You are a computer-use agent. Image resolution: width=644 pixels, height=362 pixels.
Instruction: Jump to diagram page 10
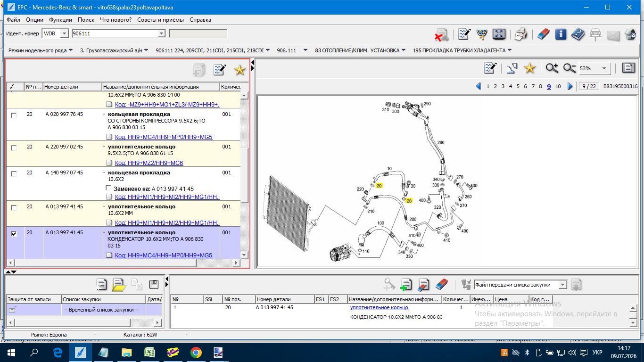(x=558, y=86)
